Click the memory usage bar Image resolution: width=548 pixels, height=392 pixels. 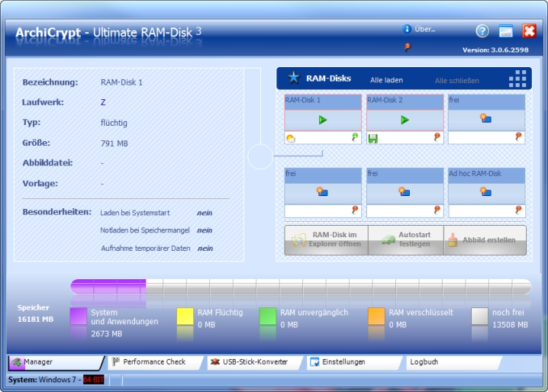click(x=300, y=287)
